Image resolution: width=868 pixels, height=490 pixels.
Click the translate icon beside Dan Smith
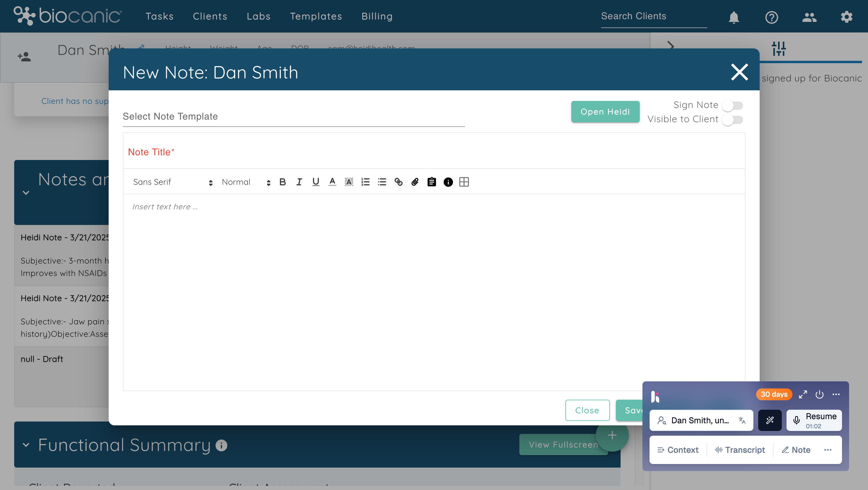click(x=742, y=420)
